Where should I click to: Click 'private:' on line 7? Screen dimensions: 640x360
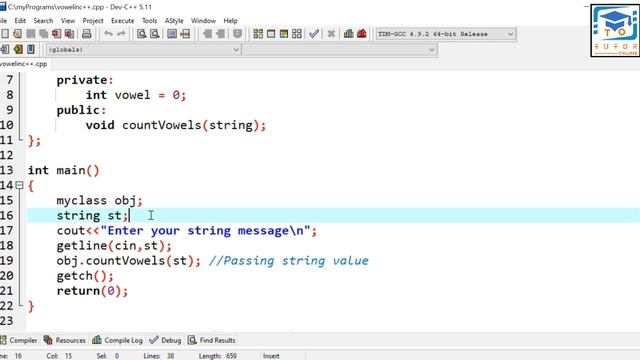[85, 80]
